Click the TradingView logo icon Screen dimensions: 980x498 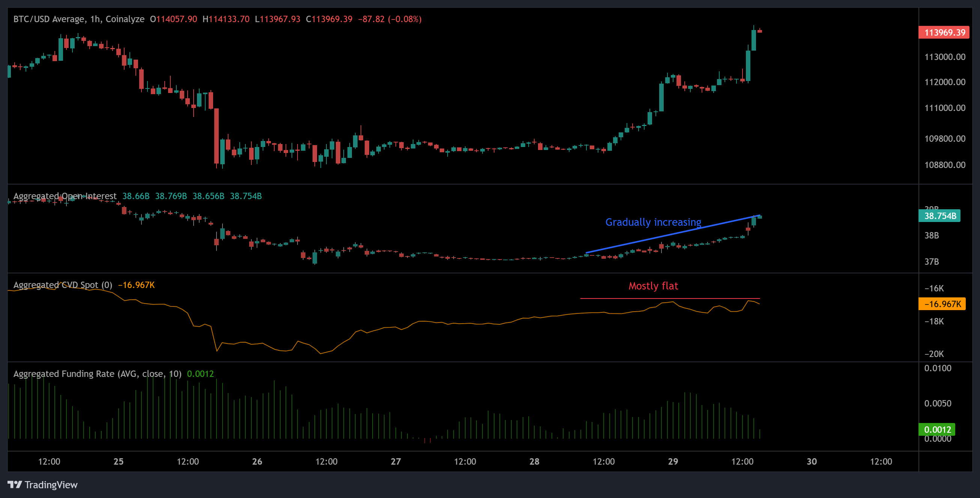click(x=16, y=485)
